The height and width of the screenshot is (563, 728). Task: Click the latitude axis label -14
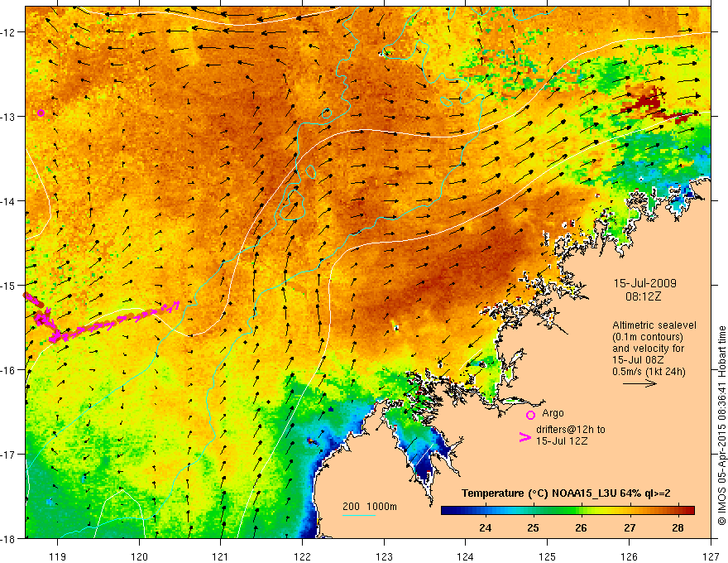pos(9,200)
